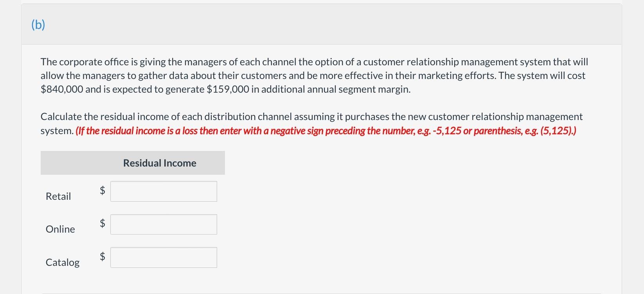Viewport: 644px width, 294px height.
Task: Click the sentence about calculating residual income
Action: (x=311, y=116)
